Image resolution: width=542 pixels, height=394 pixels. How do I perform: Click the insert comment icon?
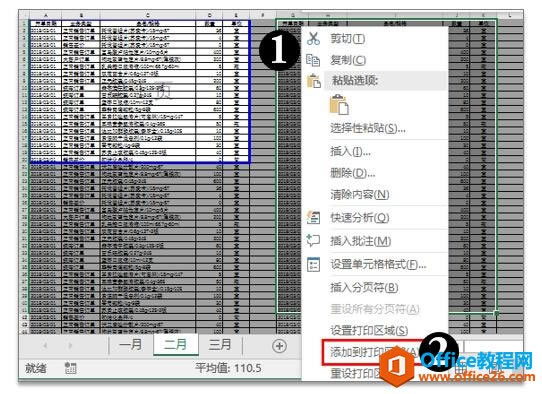tap(314, 241)
